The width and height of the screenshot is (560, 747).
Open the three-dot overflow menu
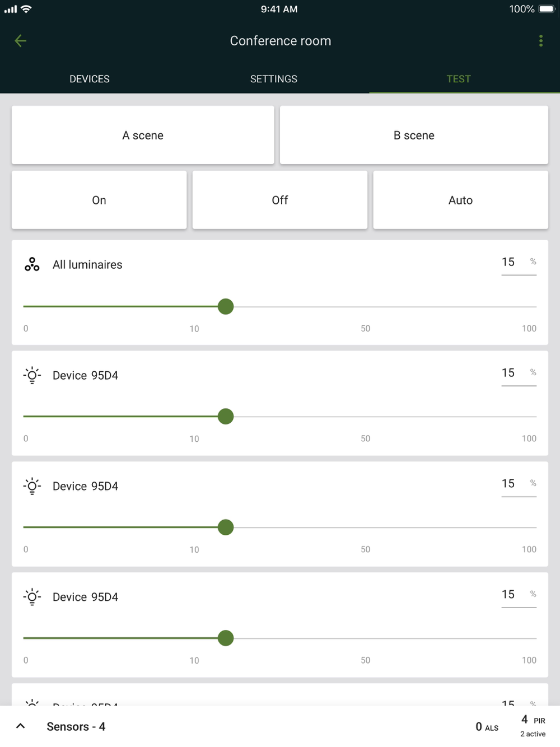[x=540, y=41]
